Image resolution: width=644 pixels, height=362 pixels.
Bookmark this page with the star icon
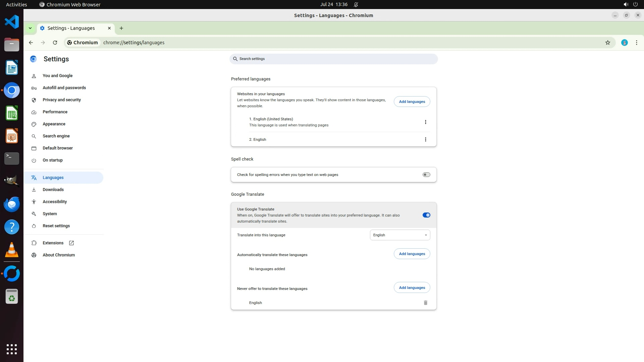[x=607, y=43]
